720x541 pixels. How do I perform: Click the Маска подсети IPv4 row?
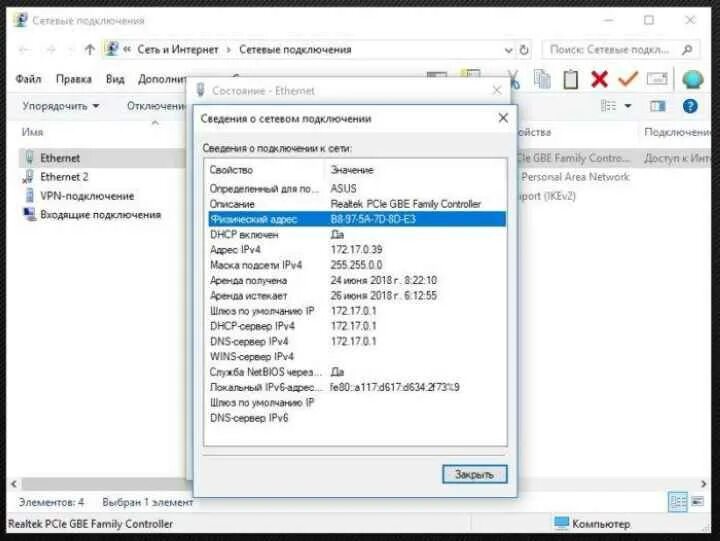coord(357,265)
